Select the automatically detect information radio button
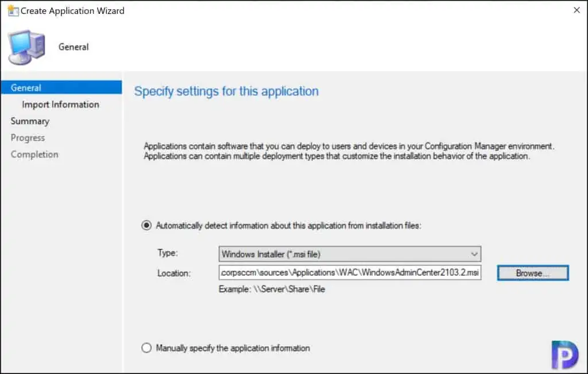The width and height of the screenshot is (588, 374). (x=146, y=225)
